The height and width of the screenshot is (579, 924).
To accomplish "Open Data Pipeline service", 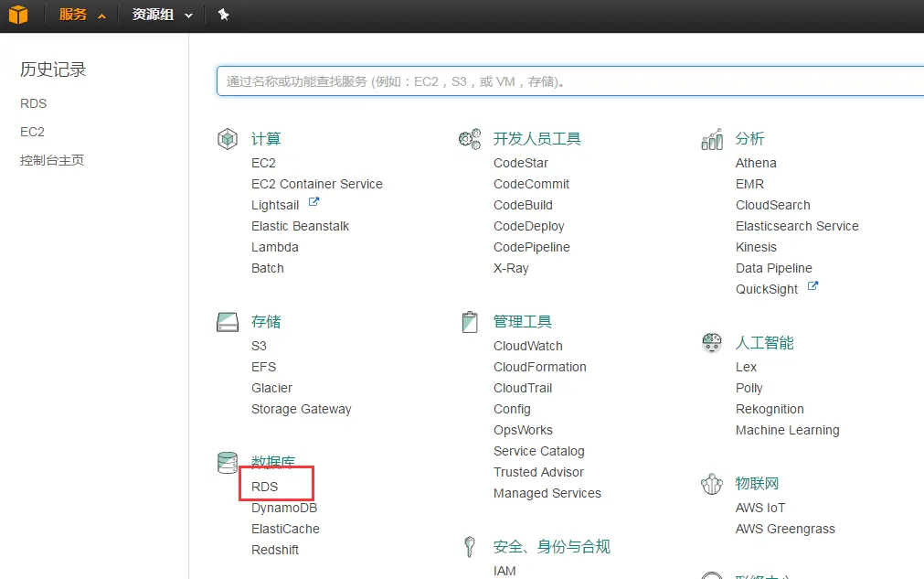I will [774, 268].
